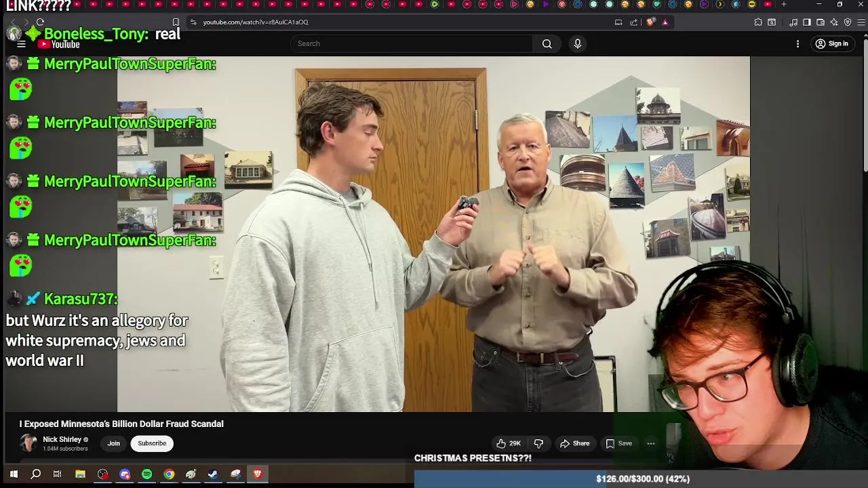This screenshot has width=868, height=488.
Task: Open Brave Shields lion icon
Action: pos(650,22)
